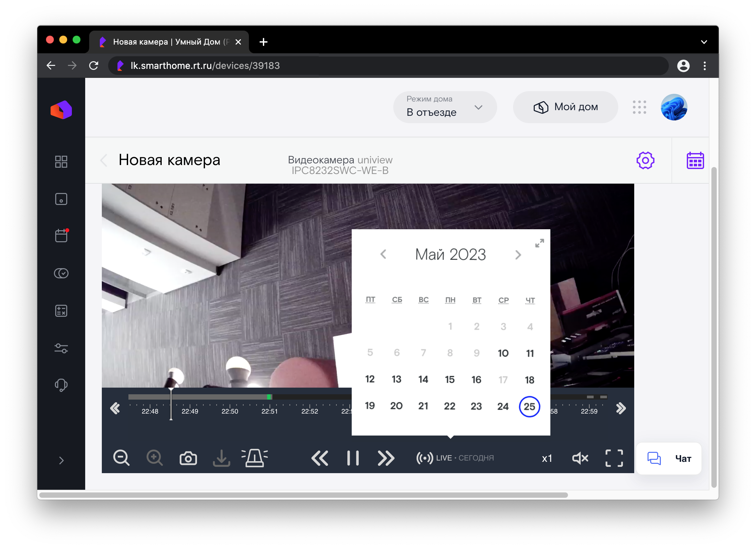Expand the left sidebar with chevron
The width and height of the screenshot is (756, 549).
[61, 460]
